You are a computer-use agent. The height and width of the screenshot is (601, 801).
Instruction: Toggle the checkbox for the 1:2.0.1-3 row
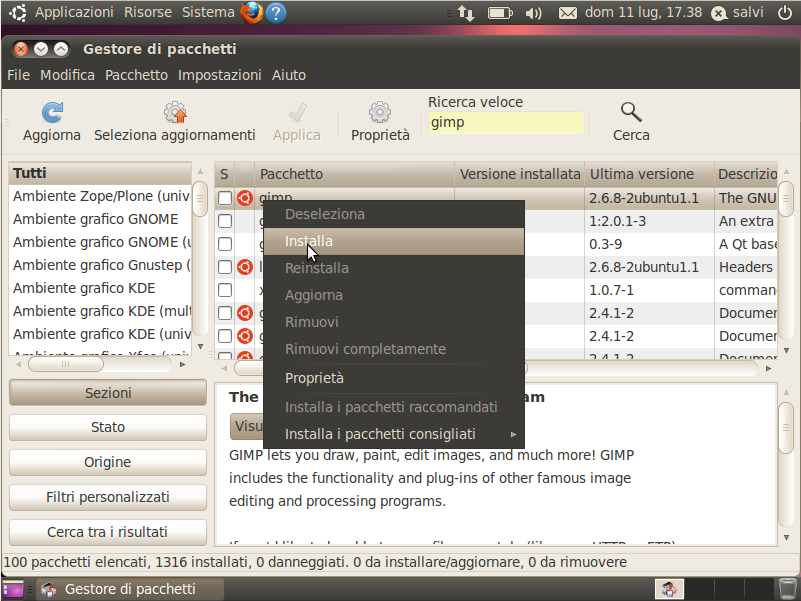click(225, 221)
